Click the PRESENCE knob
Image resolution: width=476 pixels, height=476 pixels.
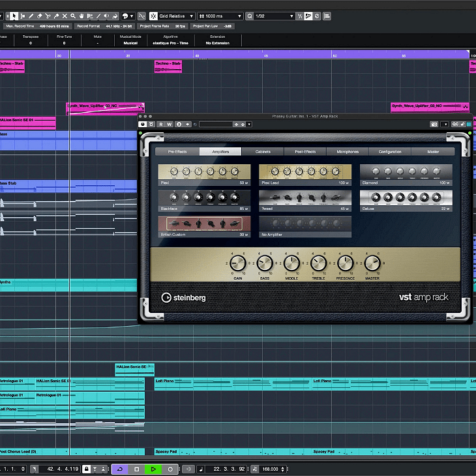pos(346,263)
